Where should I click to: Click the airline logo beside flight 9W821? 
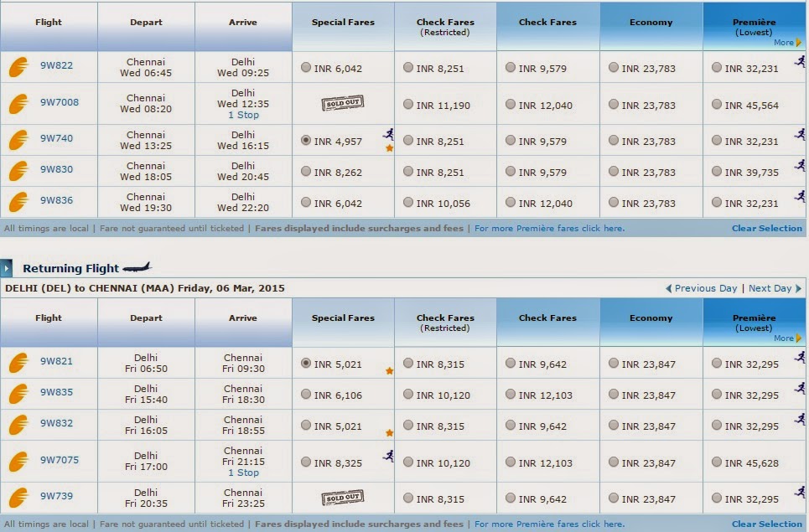point(18,363)
